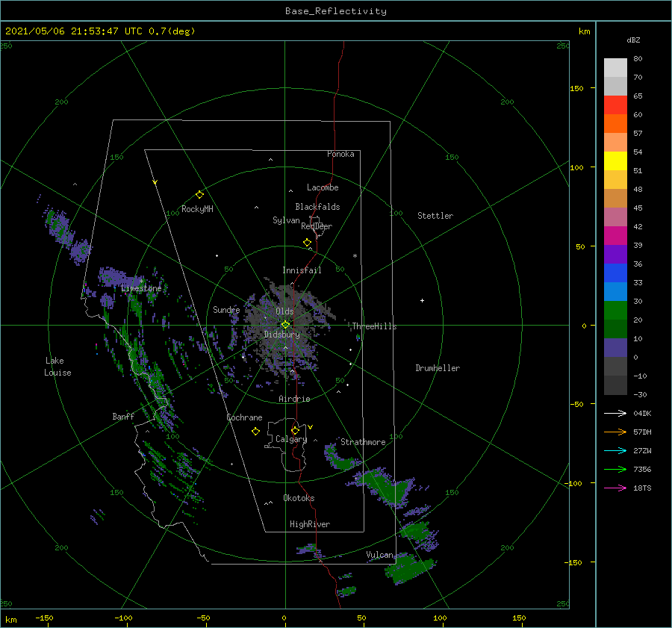The width and height of the screenshot is (672, 628).
Task: Click the ThreeHills label
Action: pos(374,326)
